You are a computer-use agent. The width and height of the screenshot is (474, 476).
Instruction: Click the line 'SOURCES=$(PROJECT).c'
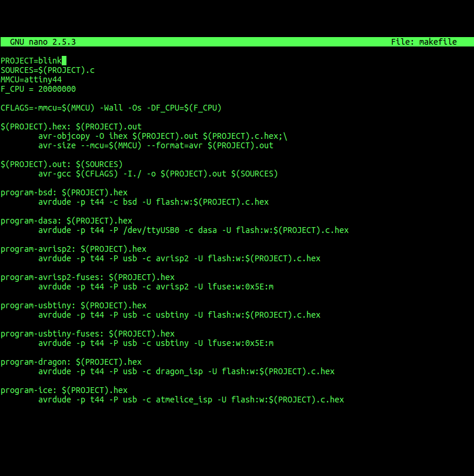pyautogui.click(x=48, y=70)
